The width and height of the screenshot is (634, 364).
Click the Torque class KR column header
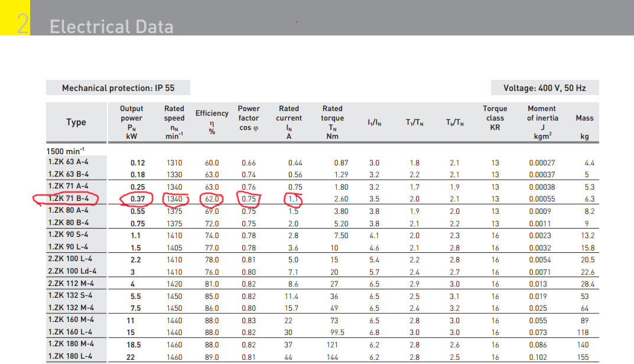[495, 118]
